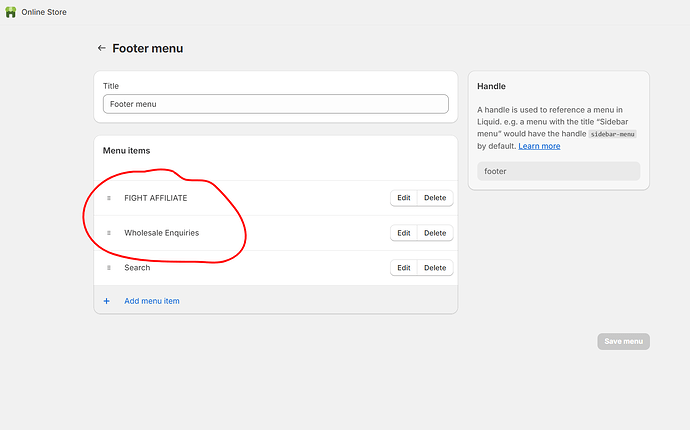Click the Add menu item link
690x430 pixels.
pos(152,301)
